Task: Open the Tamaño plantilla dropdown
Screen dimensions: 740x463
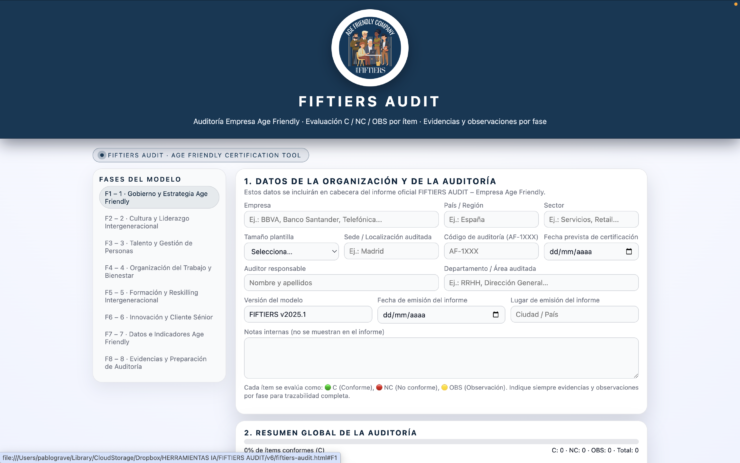Action: point(291,252)
